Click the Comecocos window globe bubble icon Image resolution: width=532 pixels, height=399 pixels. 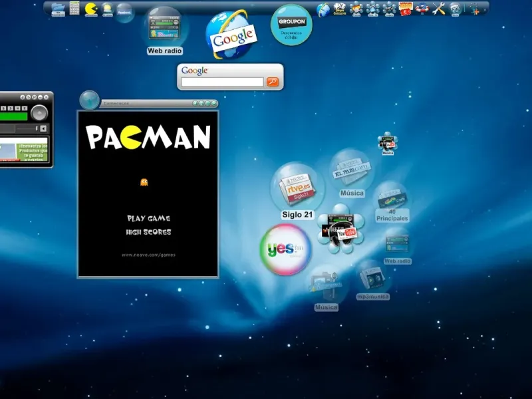[89, 100]
